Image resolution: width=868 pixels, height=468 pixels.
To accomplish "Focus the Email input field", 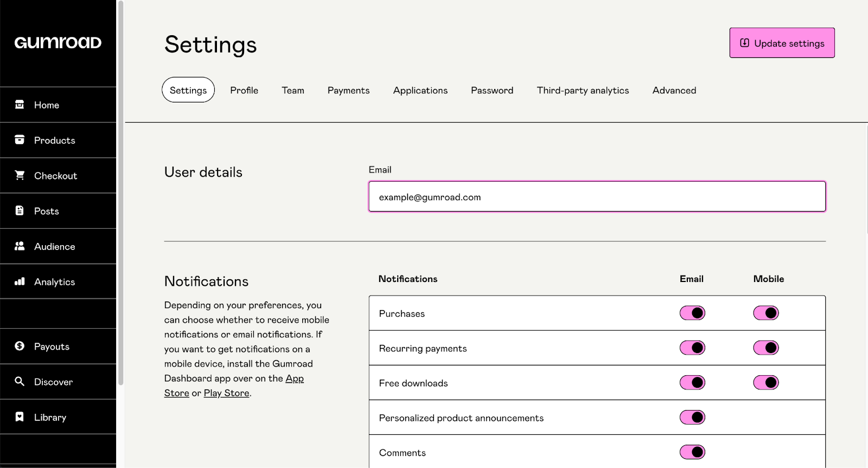I will click(x=597, y=196).
